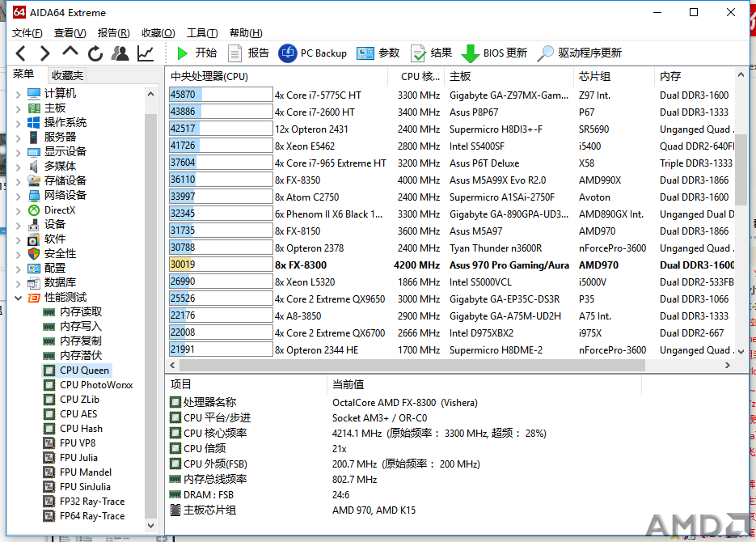Open the 帮助(H) menu

click(x=246, y=33)
